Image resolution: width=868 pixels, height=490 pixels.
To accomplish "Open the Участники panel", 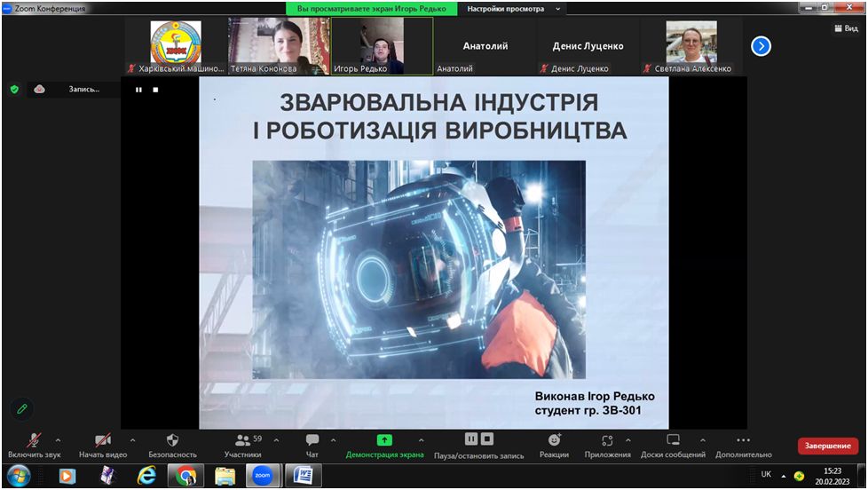I will [243, 446].
